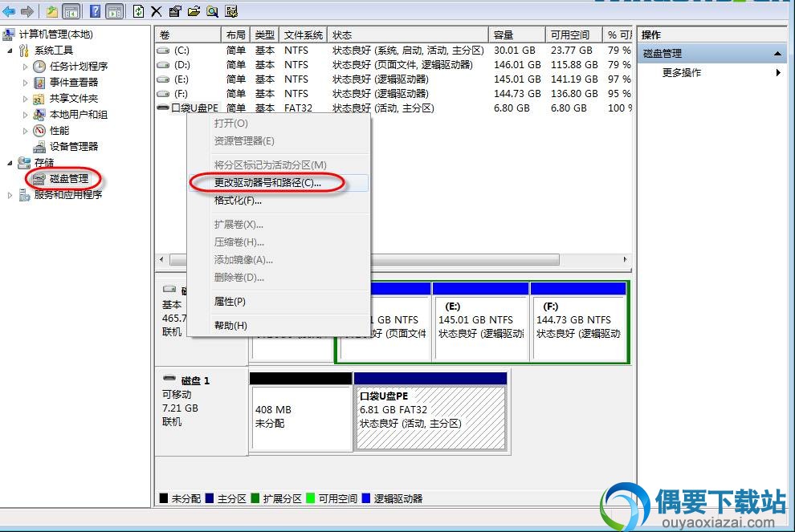Expand the 事件查看器 node
Image resolution: width=795 pixels, height=532 pixels.
click(x=25, y=83)
